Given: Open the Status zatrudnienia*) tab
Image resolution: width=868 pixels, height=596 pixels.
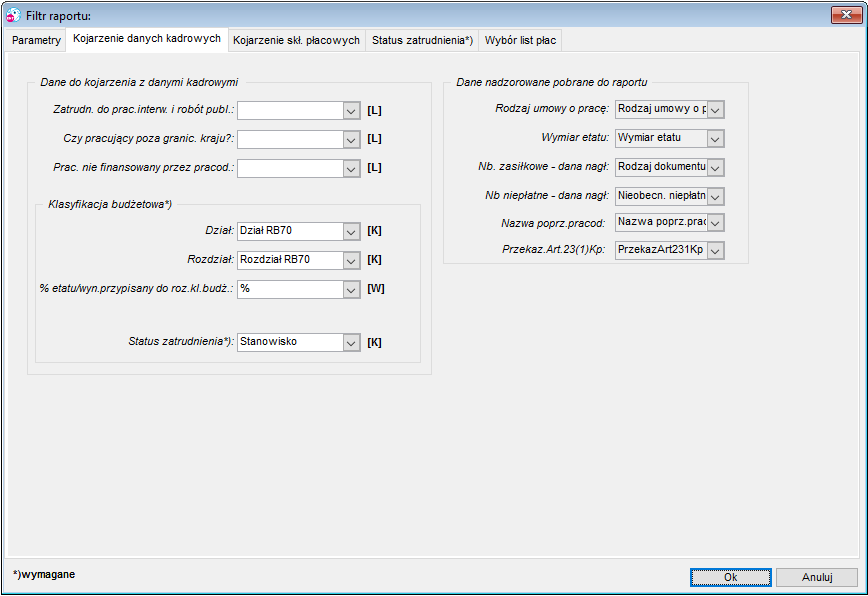Looking at the screenshot, I should click(x=422, y=40).
